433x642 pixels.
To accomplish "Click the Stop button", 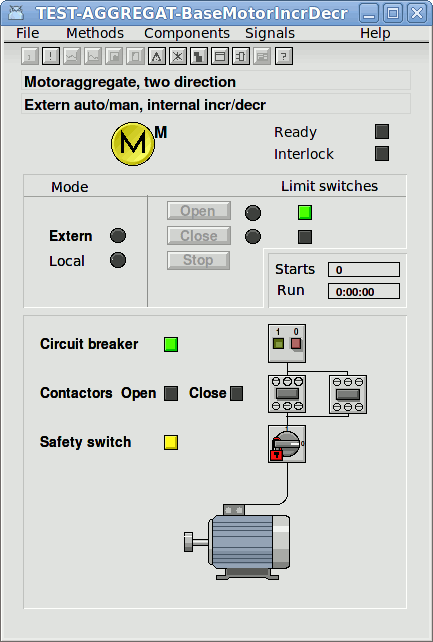I will 198,260.
